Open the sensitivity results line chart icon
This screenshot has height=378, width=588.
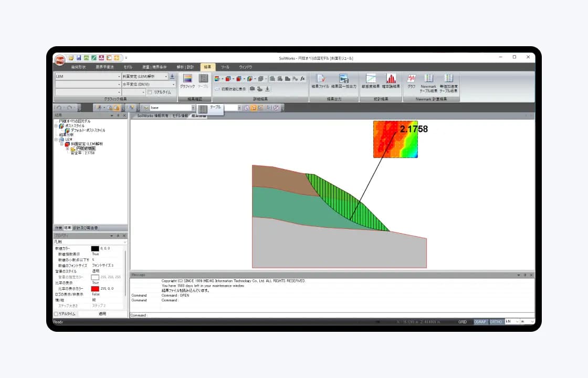pyautogui.click(x=371, y=81)
